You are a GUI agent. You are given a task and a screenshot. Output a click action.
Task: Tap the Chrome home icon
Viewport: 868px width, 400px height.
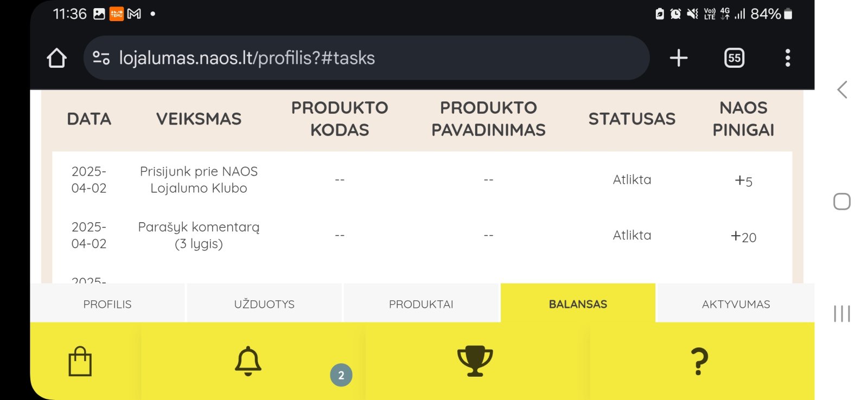click(x=56, y=58)
